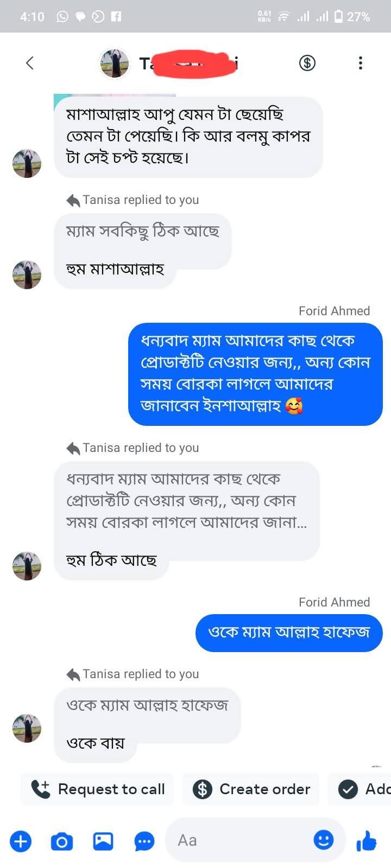Open the dollar payment icon in header
Image resolution: width=391 pixels, height=868 pixels.
pos(307,63)
